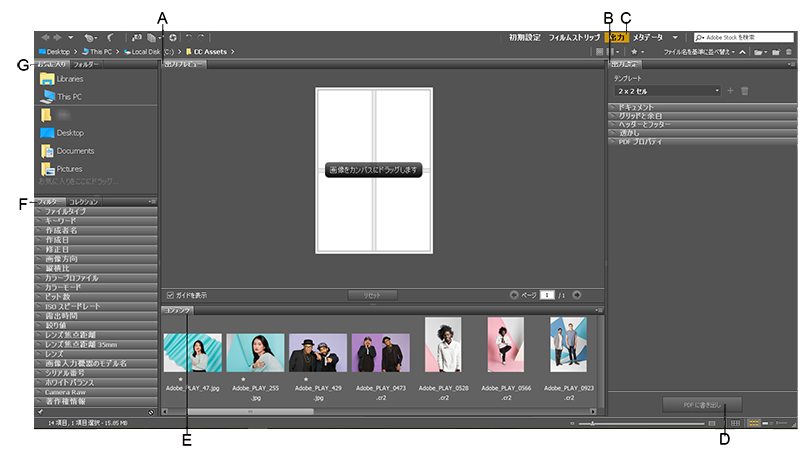
Task: Click the Go back arrow in toolbar
Action: click(45, 37)
